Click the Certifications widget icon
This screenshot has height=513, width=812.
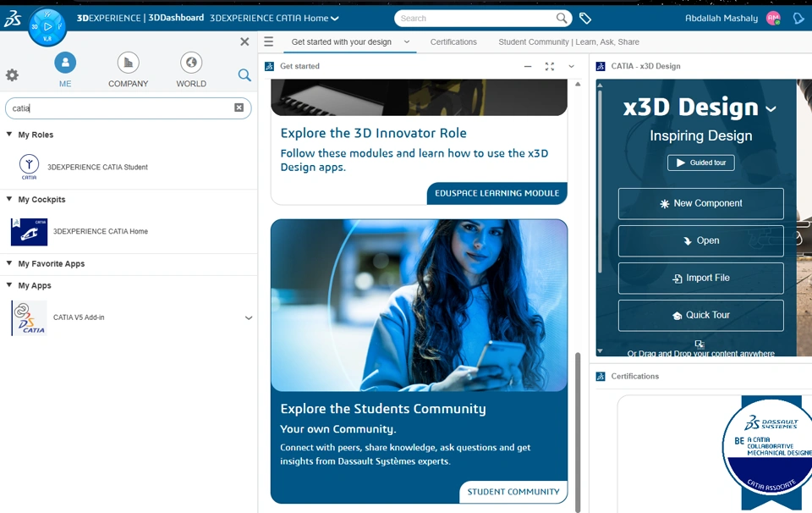tap(601, 376)
